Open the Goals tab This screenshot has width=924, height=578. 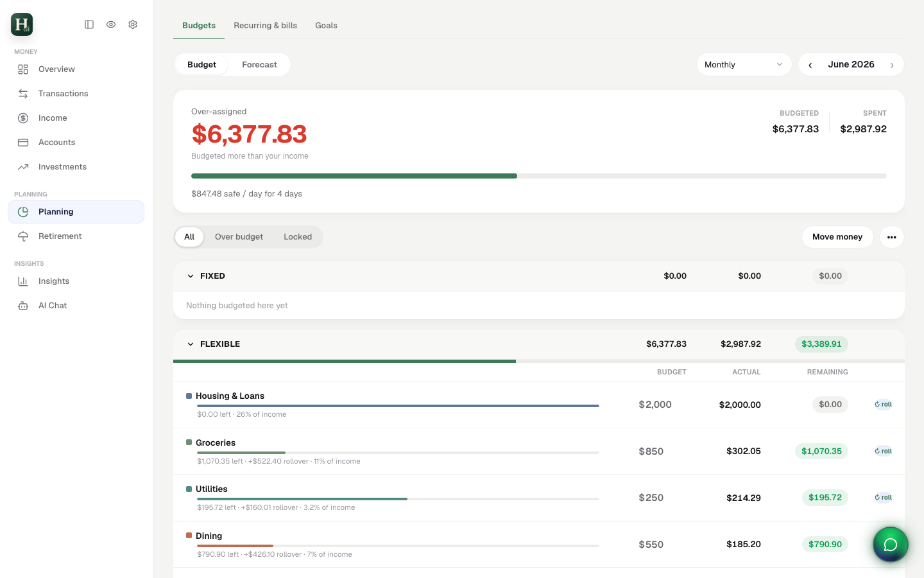coord(326,26)
